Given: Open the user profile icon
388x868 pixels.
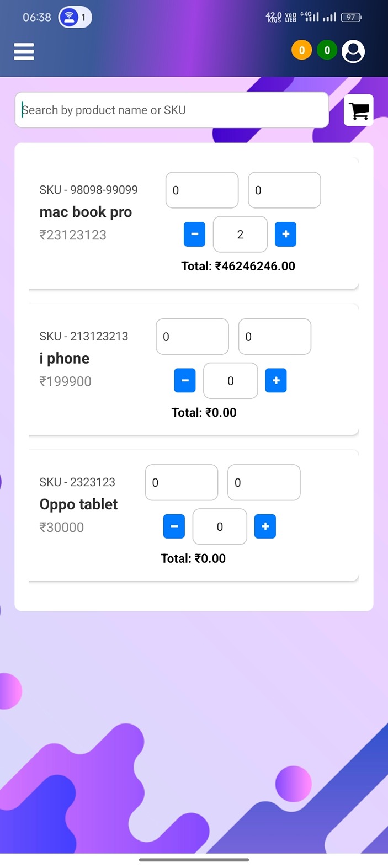Looking at the screenshot, I should tap(353, 51).
